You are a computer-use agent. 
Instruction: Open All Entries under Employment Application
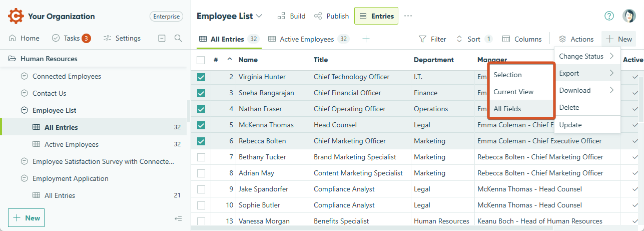[x=60, y=195]
